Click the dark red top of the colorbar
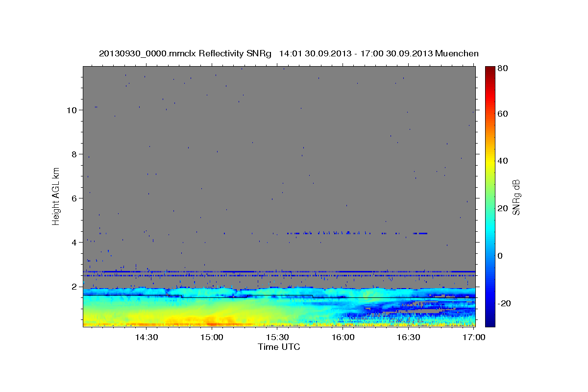The height and width of the screenshot is (392, 588). pyautogui.click(x=490, y=70)
